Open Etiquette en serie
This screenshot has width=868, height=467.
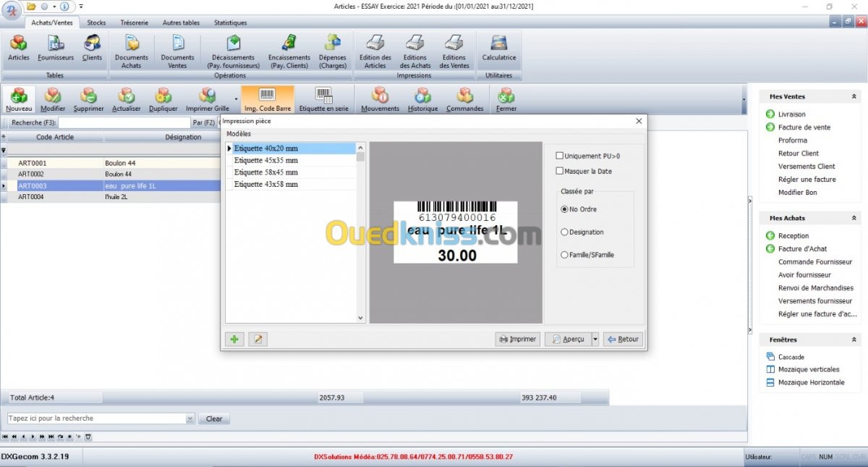(x=324, y=99)
